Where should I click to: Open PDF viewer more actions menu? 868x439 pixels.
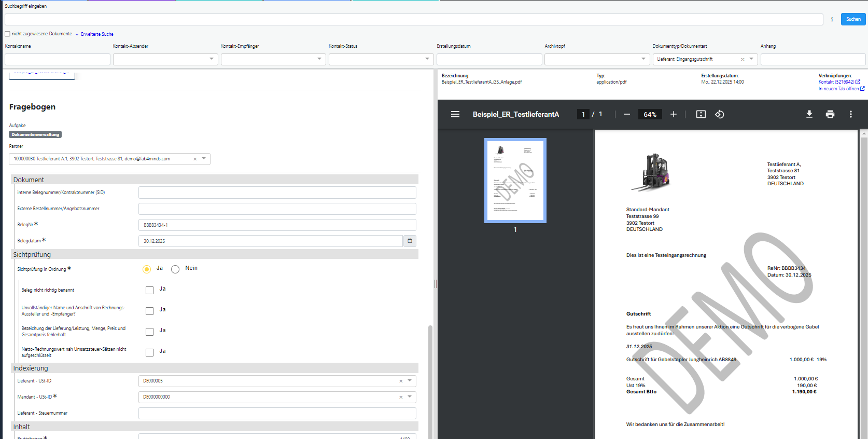(850, 114)
